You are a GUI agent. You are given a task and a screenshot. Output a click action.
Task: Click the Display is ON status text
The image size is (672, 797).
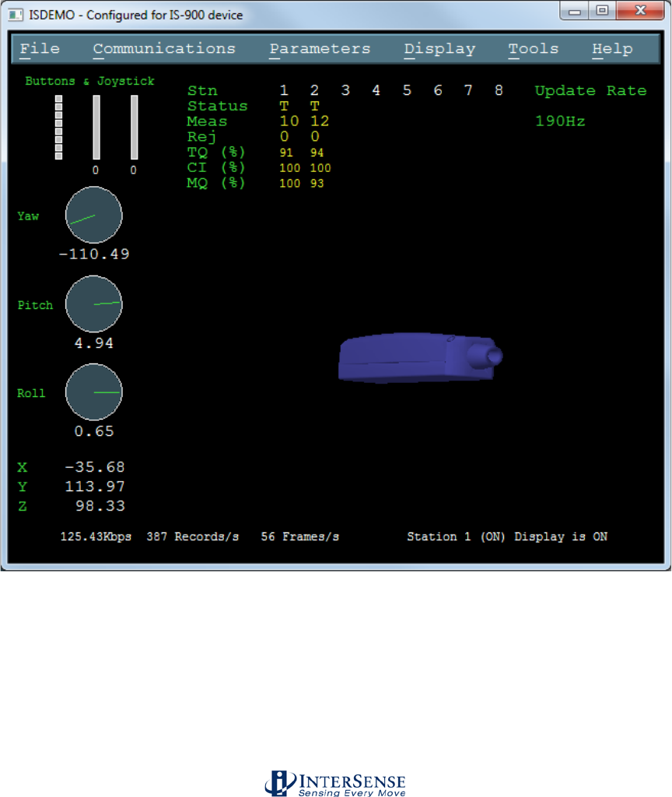coord(561,537)
